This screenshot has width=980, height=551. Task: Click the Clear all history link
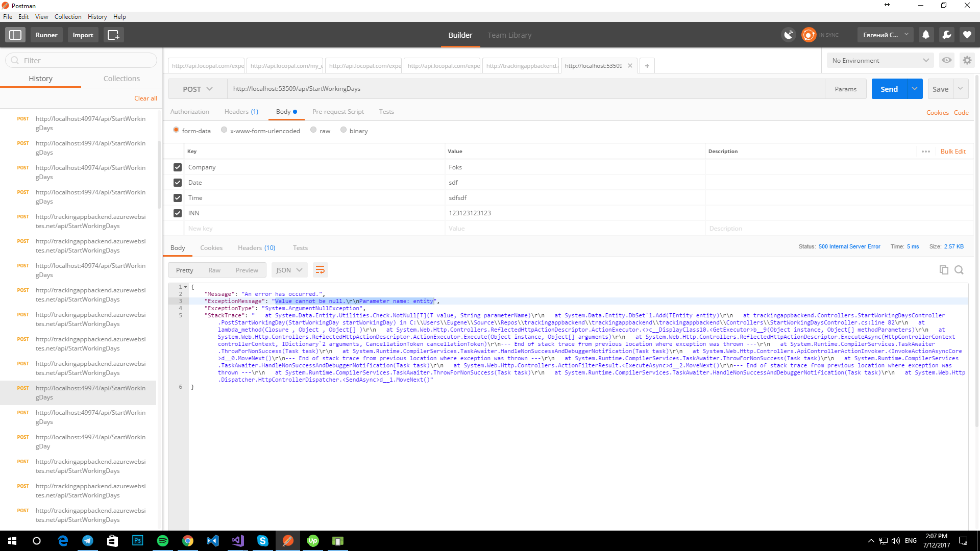coord(145,98)
